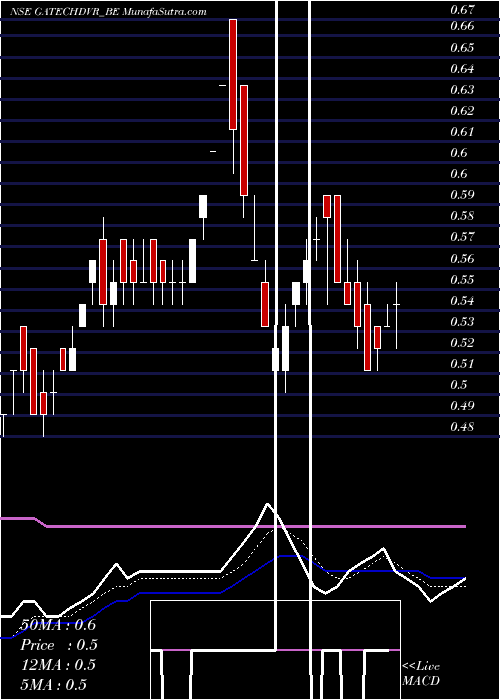Screen dimensions: 500x700
Task: Click the 0.66 price axis label
Action: tap(462, 26)
